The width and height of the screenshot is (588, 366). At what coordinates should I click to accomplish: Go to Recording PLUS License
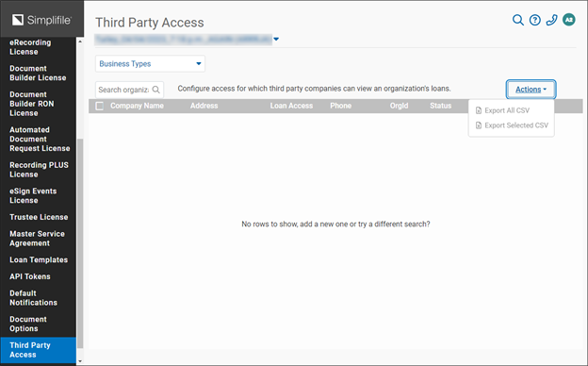39,170
